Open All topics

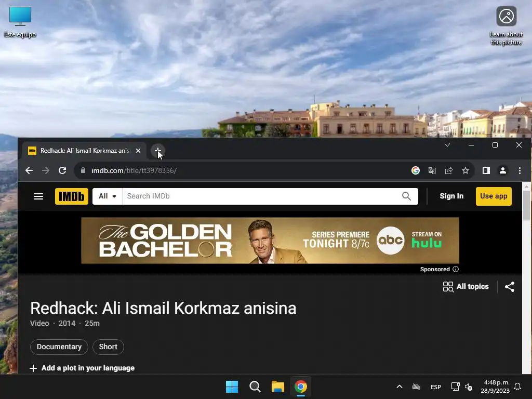[466, 287]
